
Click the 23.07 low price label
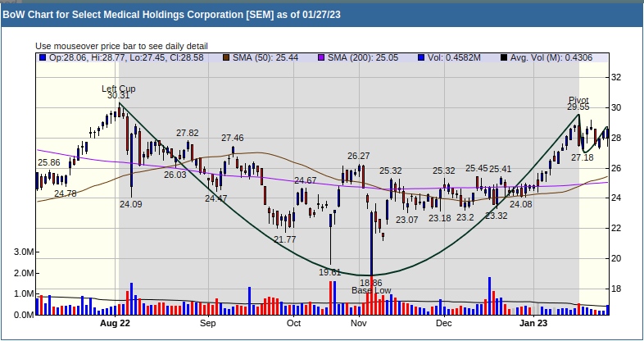point(407,220)
